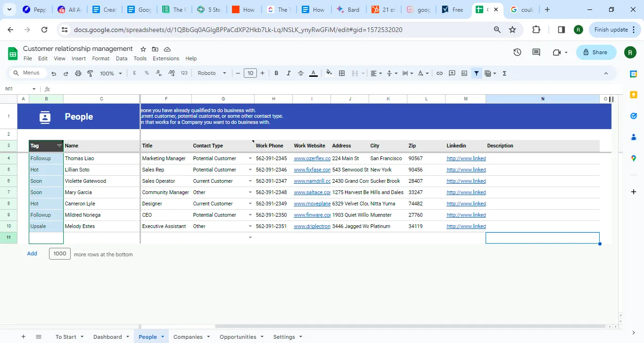
Task: Redo the last action
Action: tap(66, 73)
